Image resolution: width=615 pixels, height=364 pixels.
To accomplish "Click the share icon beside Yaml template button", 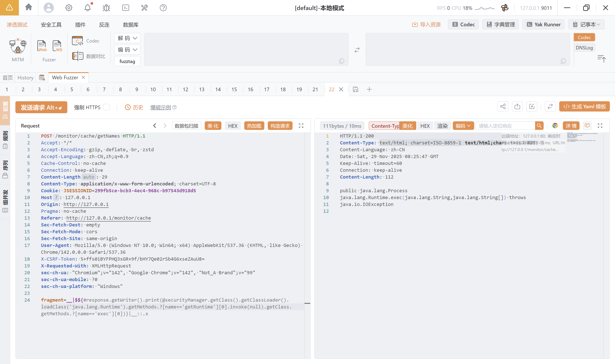I will [503, 106].
